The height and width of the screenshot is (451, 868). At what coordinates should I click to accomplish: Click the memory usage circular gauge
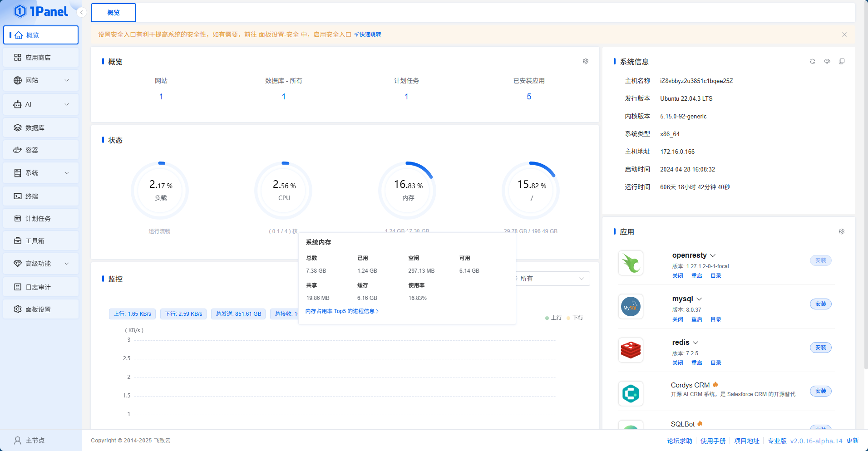[407, 190]
